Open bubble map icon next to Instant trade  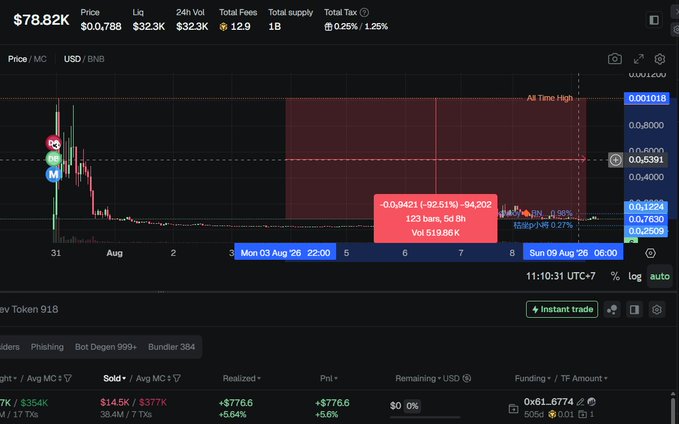612,310
